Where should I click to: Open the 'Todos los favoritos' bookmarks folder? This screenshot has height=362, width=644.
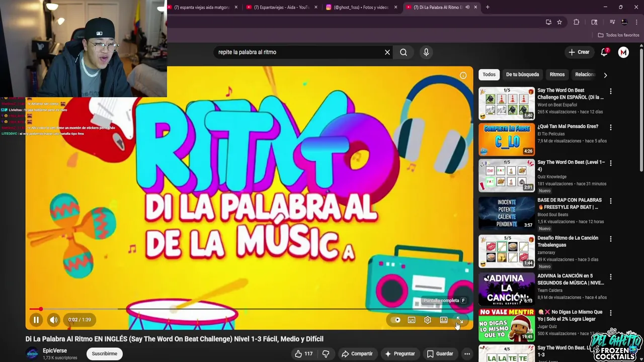[x=619, y=35]
